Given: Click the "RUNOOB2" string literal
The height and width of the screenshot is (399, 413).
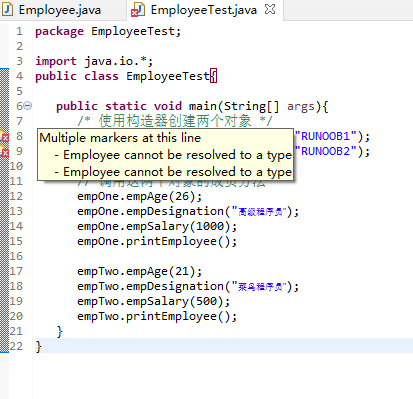Looking at the screenshot, I should click(x=326, y=151).
